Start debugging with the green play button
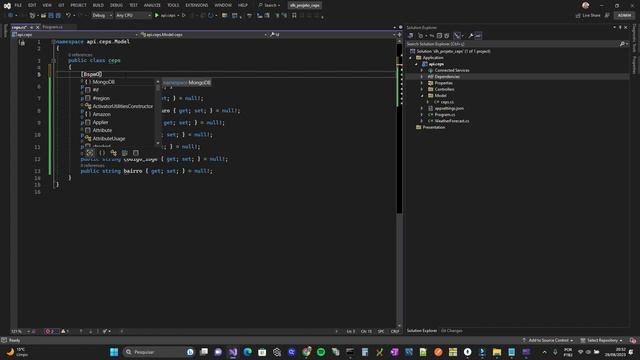Screen dimensions: 640x360 (x=157, y=16)
